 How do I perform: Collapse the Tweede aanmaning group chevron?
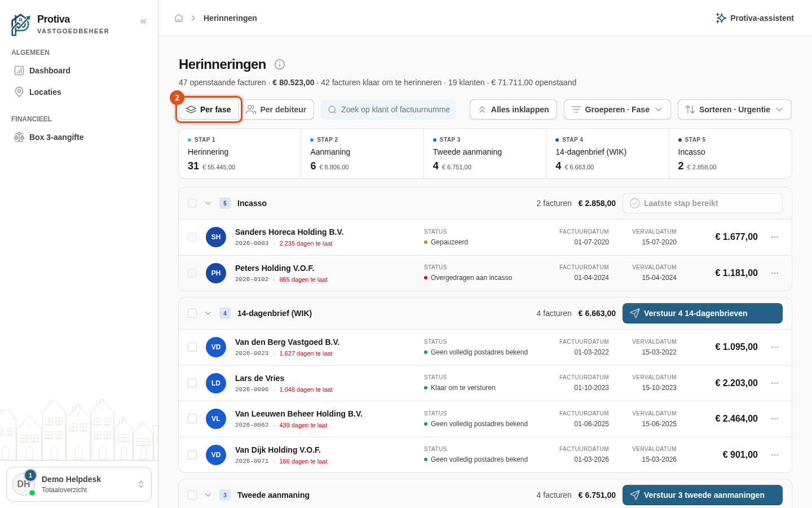coord(208,495)
